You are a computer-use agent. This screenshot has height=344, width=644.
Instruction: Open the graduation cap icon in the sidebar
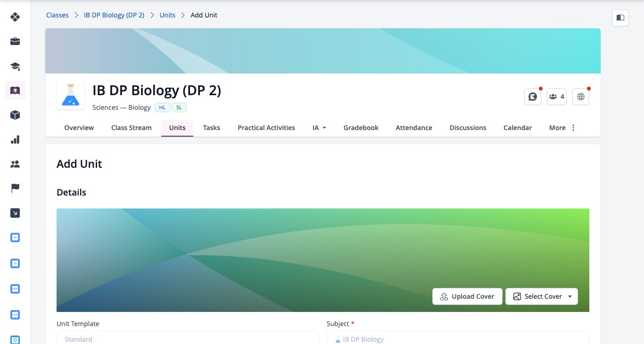[x=15, y=66]
